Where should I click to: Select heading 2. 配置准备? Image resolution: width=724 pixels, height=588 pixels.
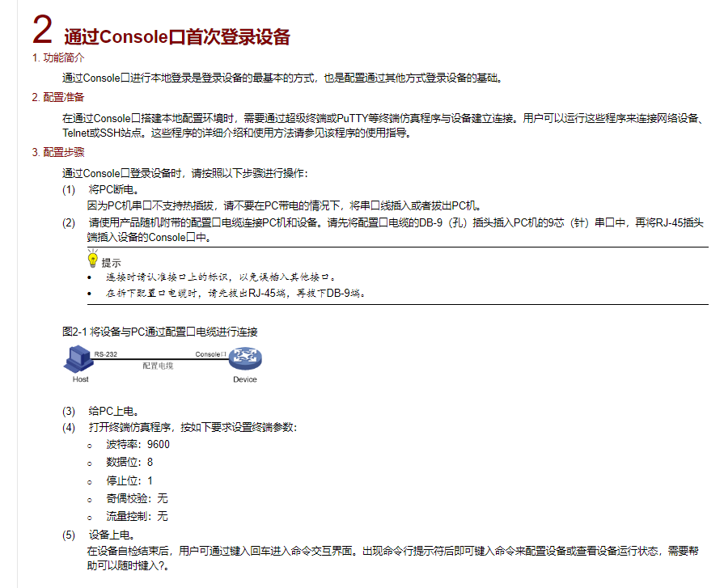58,97
